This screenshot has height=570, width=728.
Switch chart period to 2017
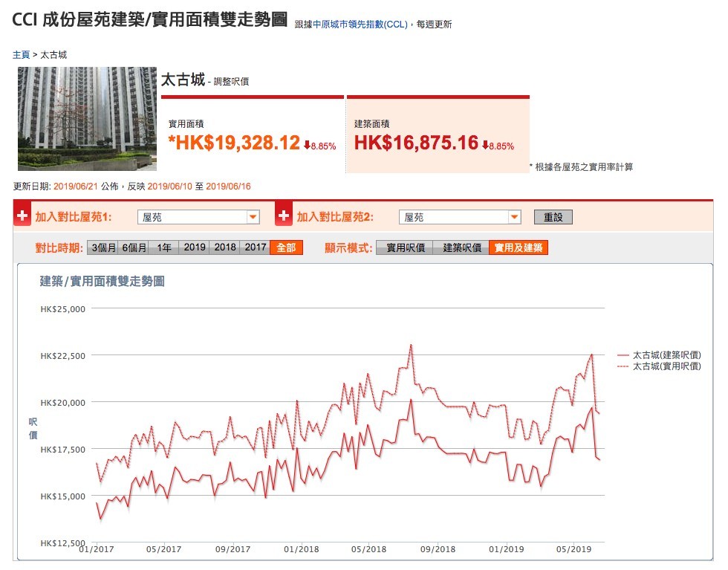point(256,247)
